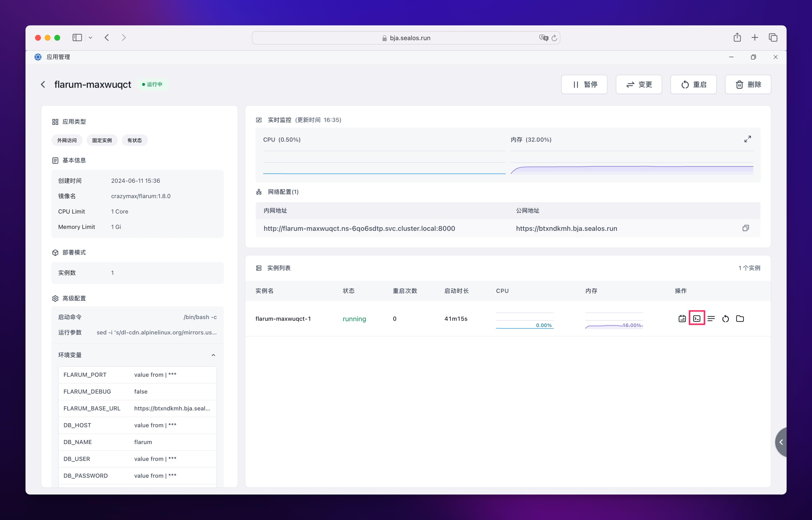This screenshot has width=812, height=520.
Task: Click the 重启 restart button
Action: tap(693, 84)
